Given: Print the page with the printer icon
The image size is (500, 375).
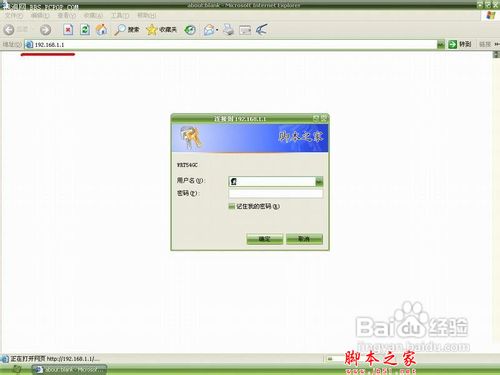Looking at the screenshot, I should point(229,30).
